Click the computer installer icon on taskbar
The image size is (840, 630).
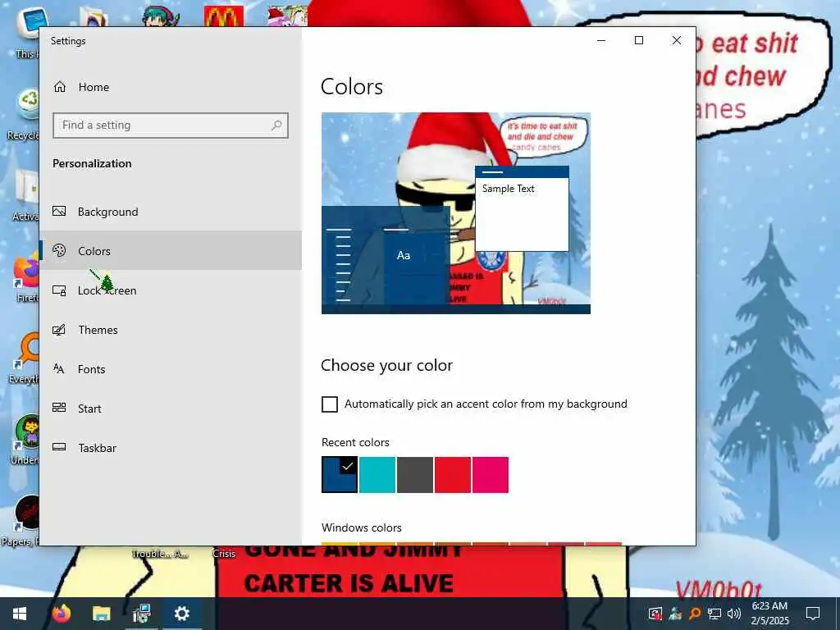point(141,614)
